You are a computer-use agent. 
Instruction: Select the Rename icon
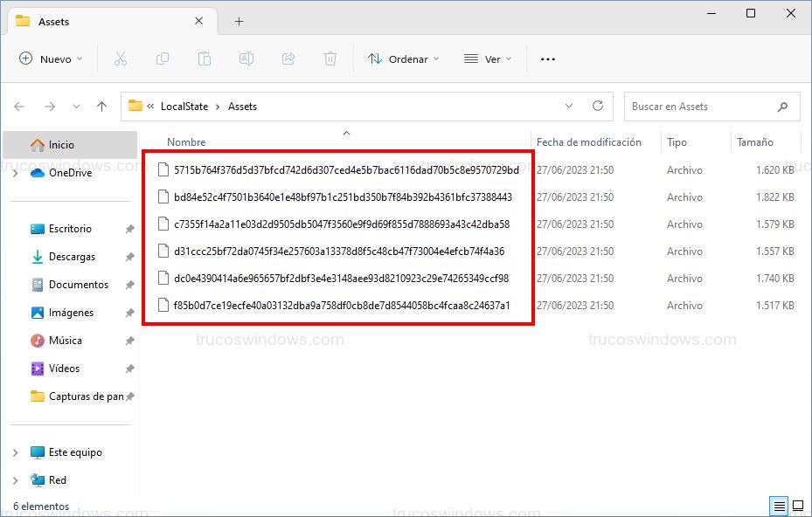pos(246,59)
